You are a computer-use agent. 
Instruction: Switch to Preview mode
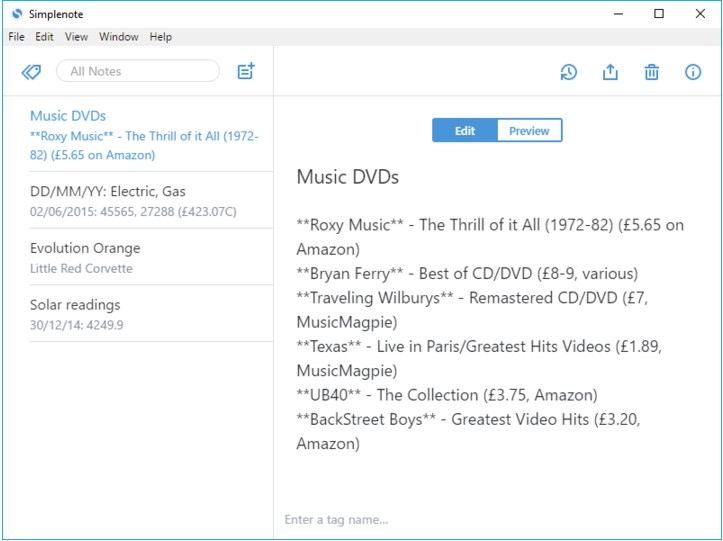pos(529,131)
